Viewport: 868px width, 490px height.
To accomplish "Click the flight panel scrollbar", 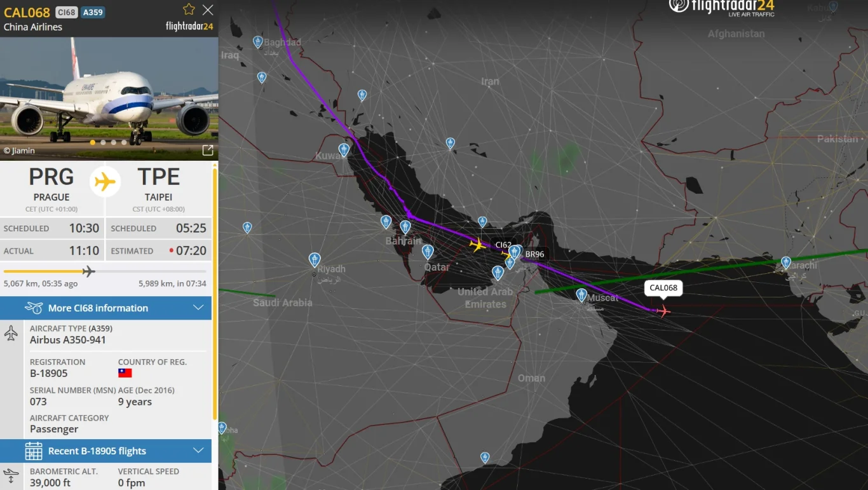I will point(215,292).
